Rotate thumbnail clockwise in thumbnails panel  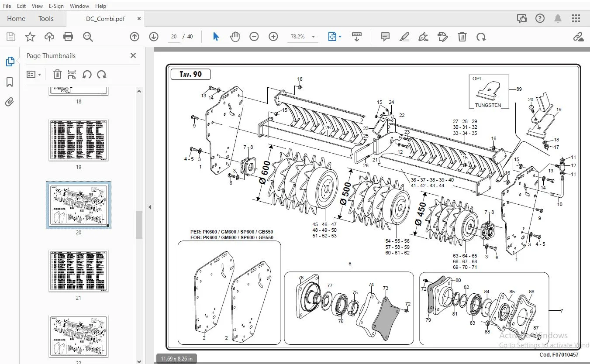(102, 75)
